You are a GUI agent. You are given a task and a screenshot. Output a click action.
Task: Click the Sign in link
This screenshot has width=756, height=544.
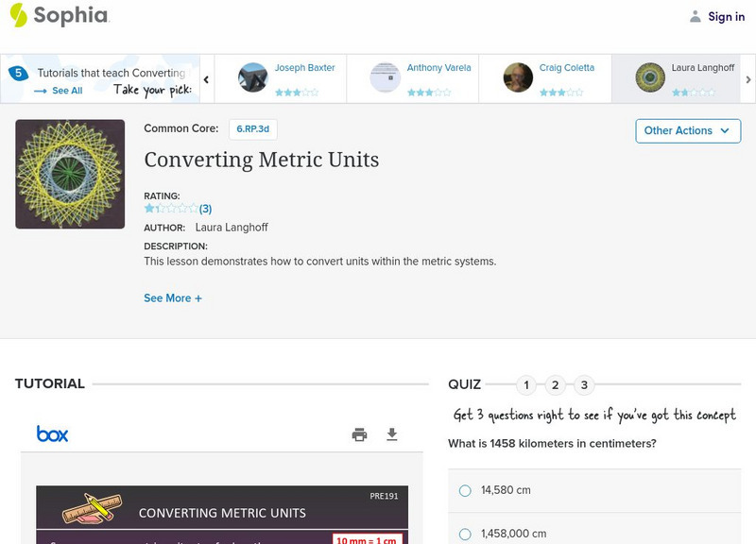point(726,17)
